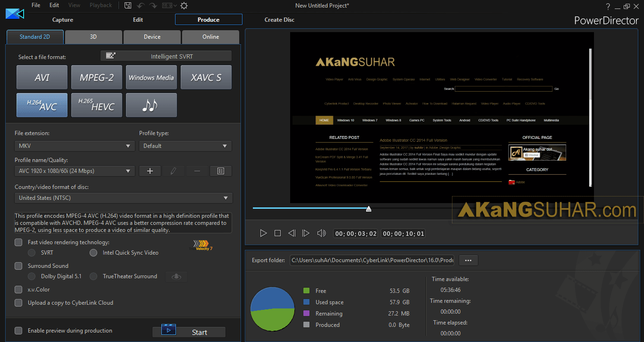644x342 pixels.
Task: Select the H.264 AVC file format
Action: 42,105
